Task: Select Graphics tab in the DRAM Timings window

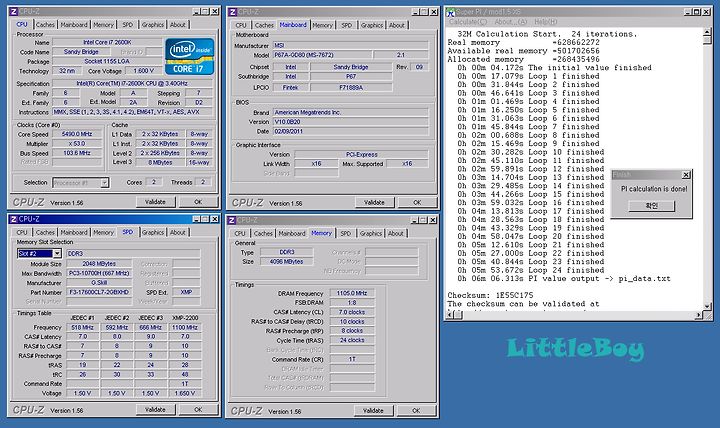Action: (x=371, y=233)
